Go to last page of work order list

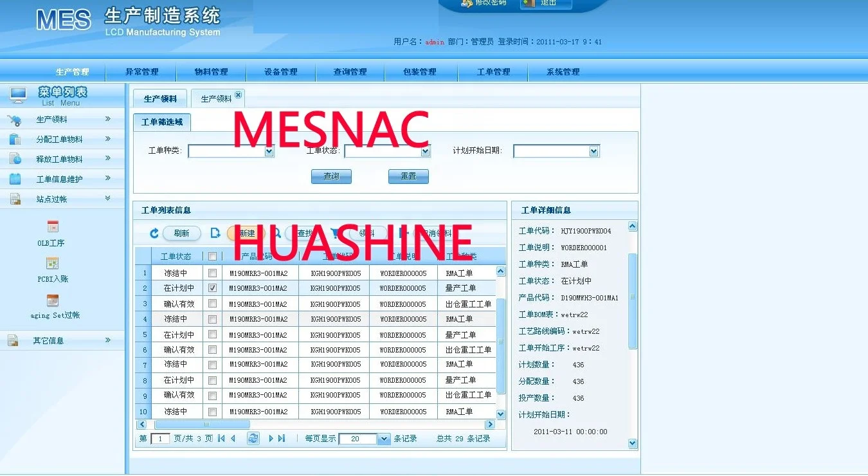(x=282, y=439)
